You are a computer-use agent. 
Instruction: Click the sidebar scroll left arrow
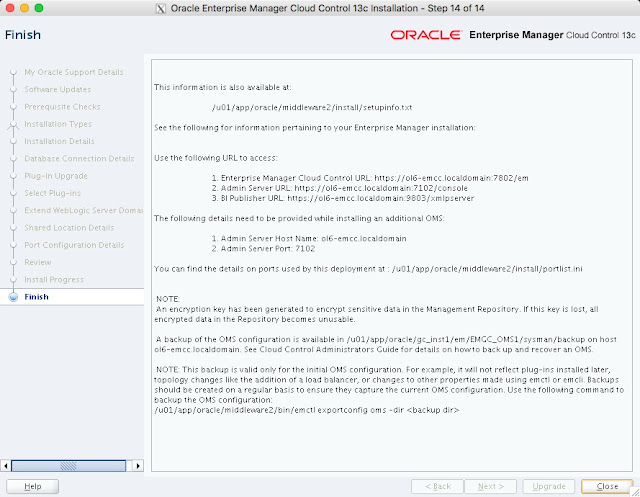[6, 466]
